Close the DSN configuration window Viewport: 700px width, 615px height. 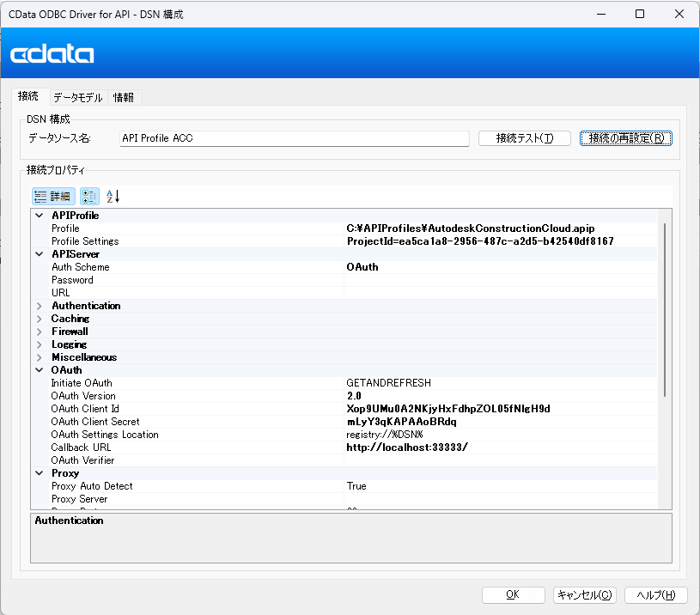[679, 15]
